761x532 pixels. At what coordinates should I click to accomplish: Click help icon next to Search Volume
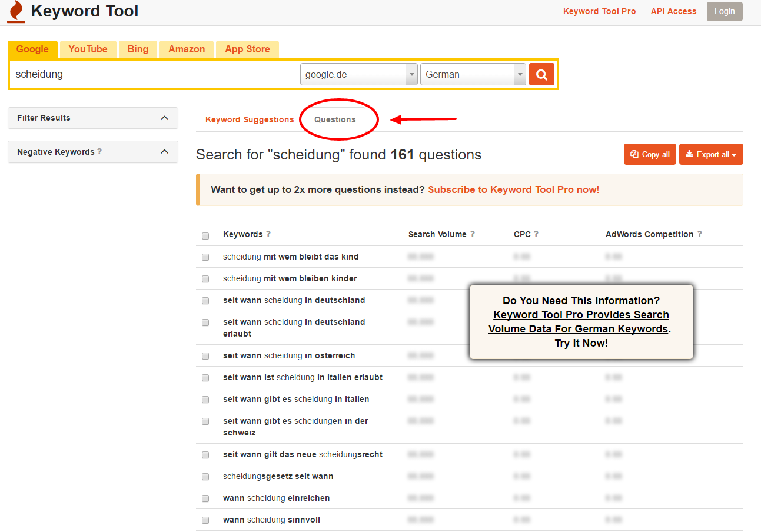pyautogui.click(x=473, y=234)
